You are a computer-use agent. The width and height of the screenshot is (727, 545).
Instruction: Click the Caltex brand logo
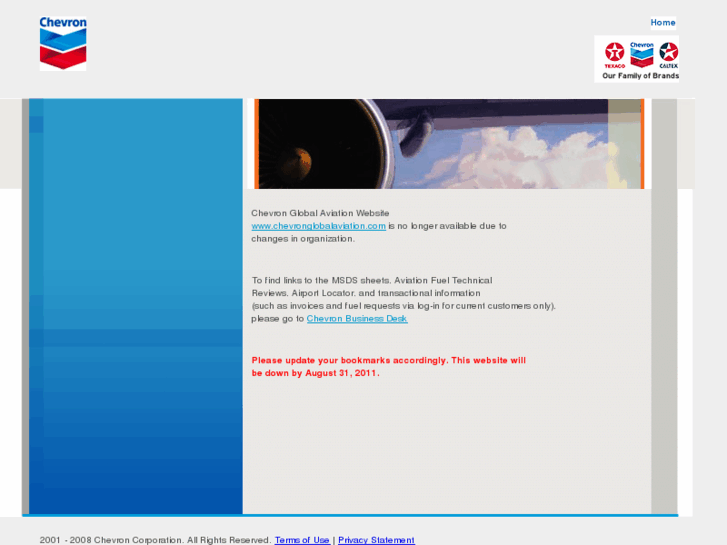coord(669,55)
